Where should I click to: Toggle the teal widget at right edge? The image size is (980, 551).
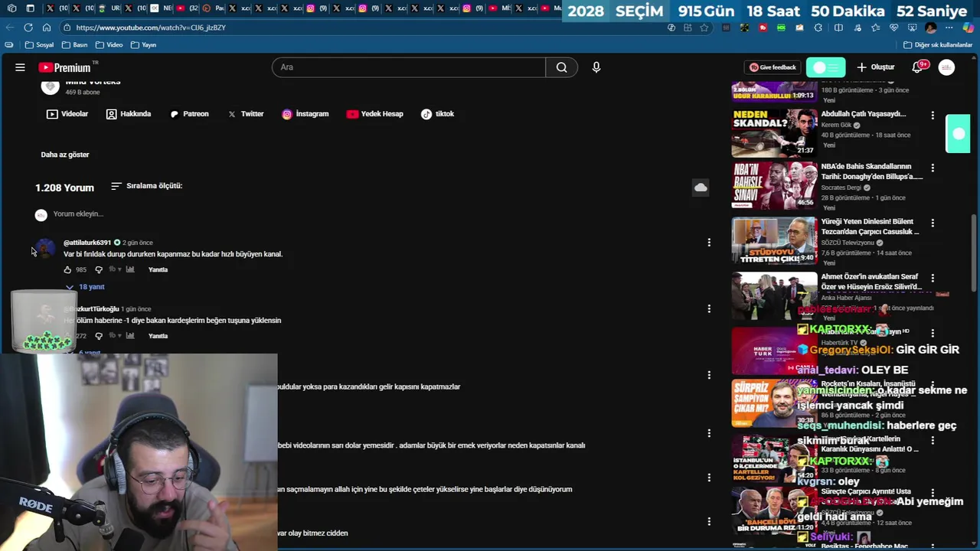click(958, 134)
